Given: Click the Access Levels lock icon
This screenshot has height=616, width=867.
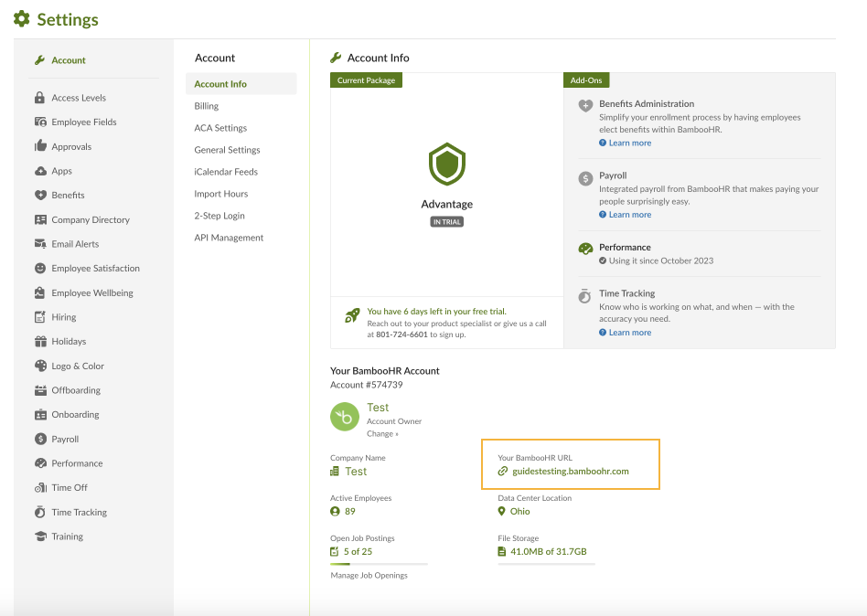Looking at the screenshot, I should [40, 98].
